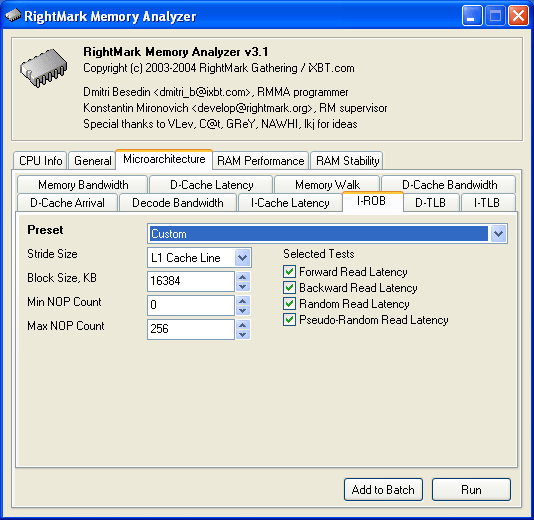534x520 pixels.
Task: Open the RAM Stability tab
Action: coord(347,160)
